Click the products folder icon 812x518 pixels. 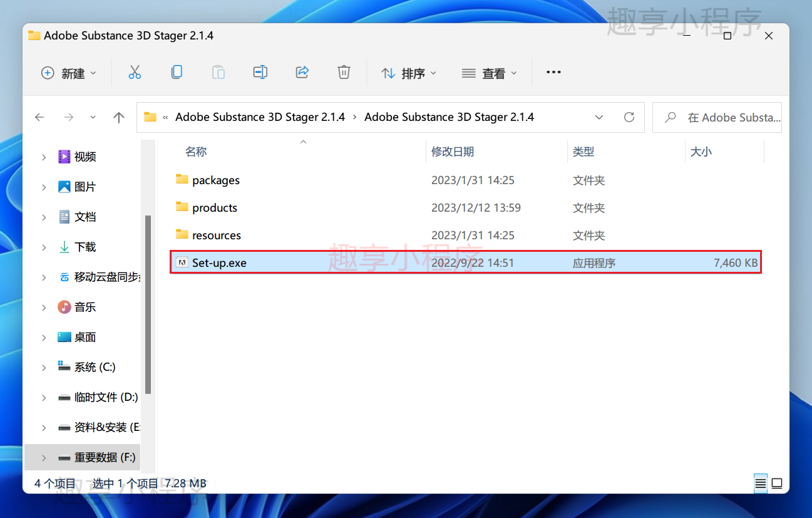182,207
